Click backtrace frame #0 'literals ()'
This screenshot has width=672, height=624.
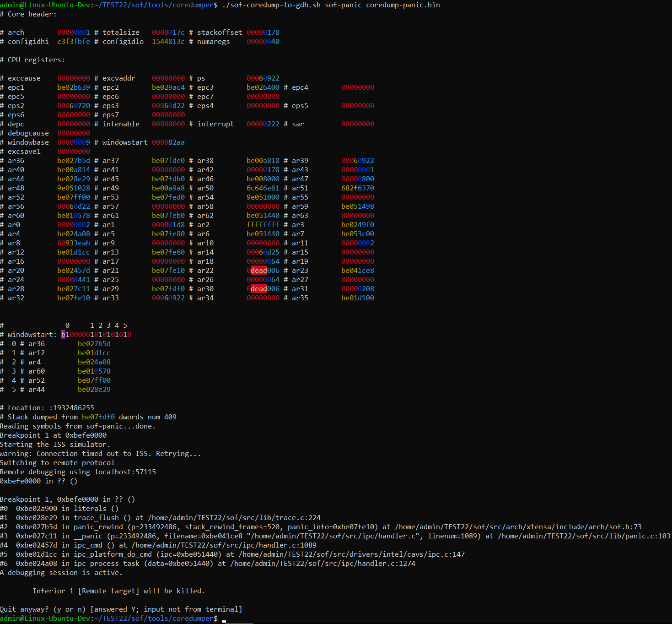(x=59, y=509)
